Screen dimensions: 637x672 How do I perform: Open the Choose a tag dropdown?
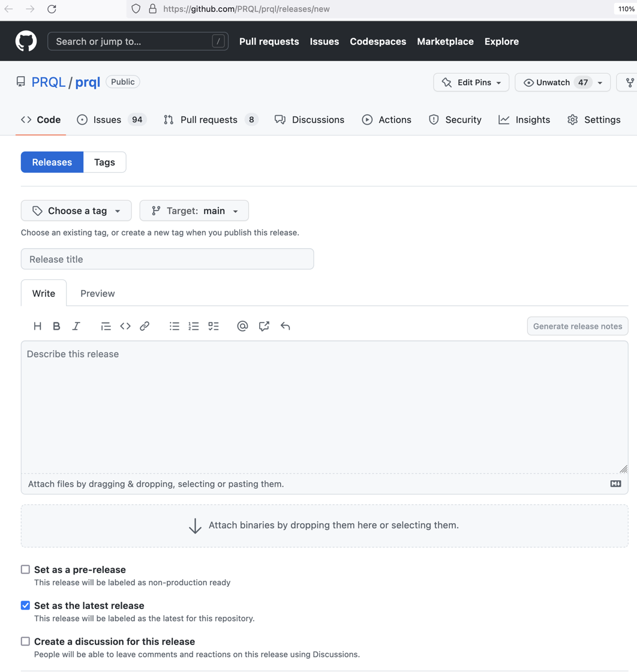(x=76, y=210)
